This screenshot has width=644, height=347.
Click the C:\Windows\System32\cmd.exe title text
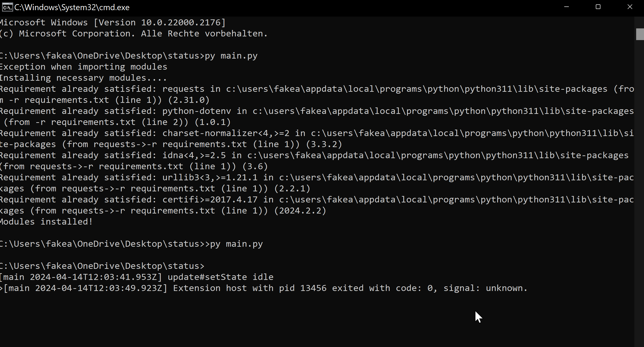tap(72, 8)
